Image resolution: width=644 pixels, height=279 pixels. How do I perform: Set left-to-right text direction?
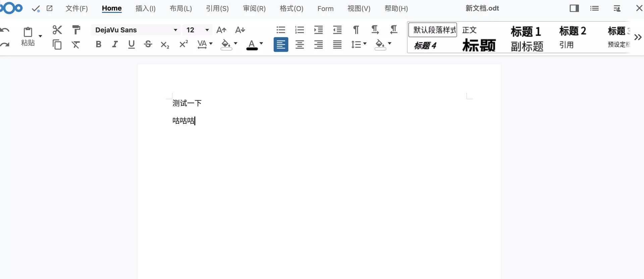375,30
